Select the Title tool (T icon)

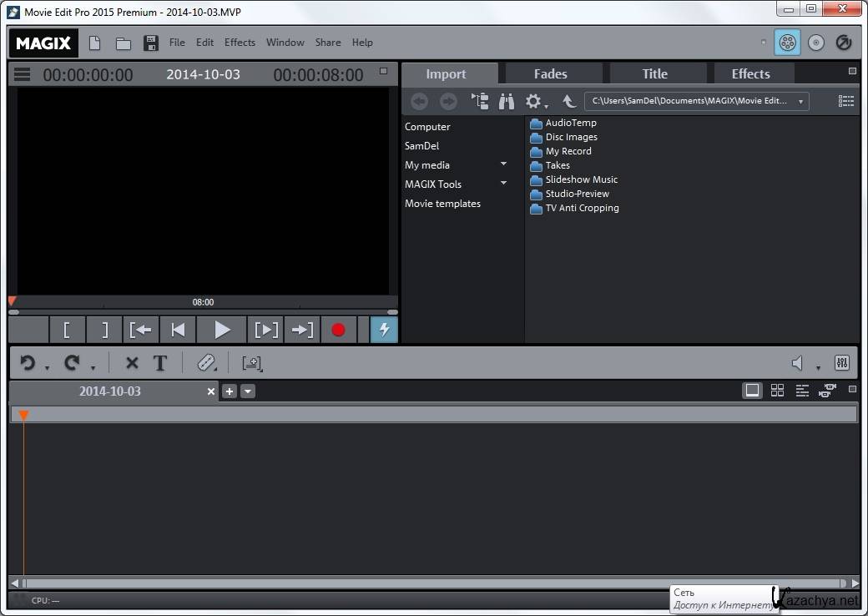tap(160, 363)
